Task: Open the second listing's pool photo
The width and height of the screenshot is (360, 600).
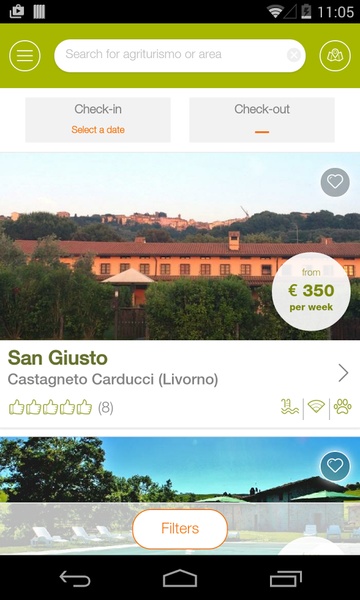Action: tap(180, 496)
